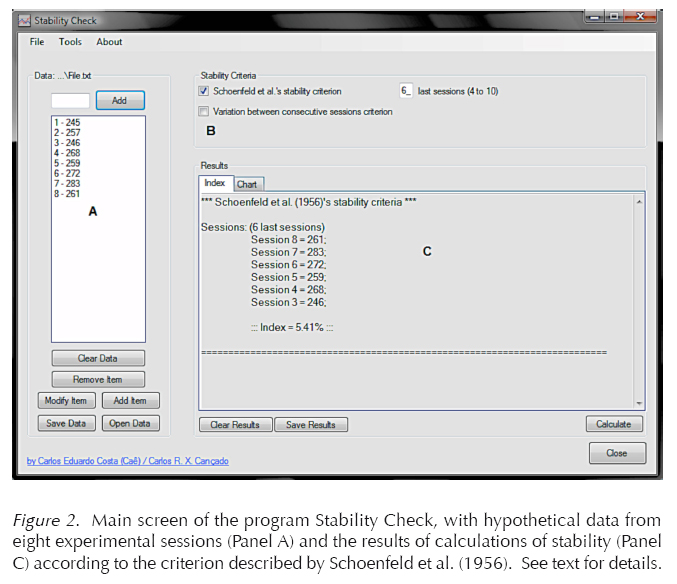Screen dimensions: 677x584
Task: Click the last sessions number field
Action: click(x=406, y=91)
